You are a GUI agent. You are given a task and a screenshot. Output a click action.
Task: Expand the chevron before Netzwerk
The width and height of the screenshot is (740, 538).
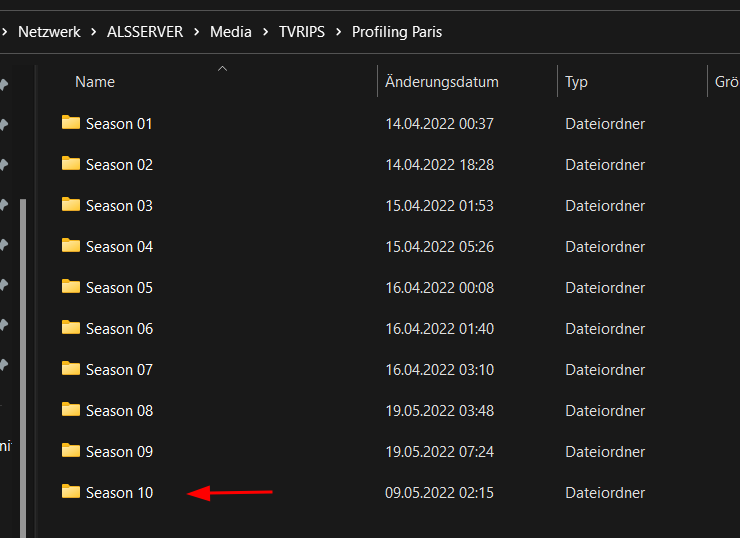click(x=5, y=32)
